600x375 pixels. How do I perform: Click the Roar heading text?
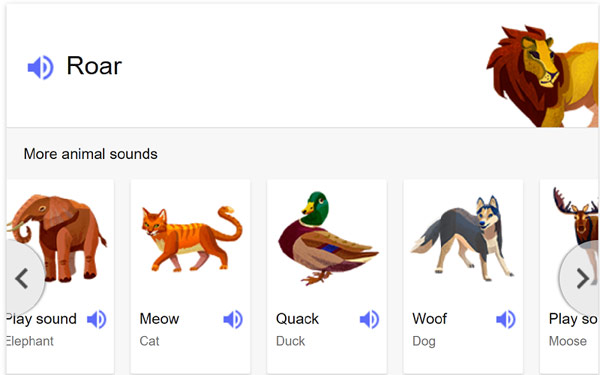coord(94,66)
